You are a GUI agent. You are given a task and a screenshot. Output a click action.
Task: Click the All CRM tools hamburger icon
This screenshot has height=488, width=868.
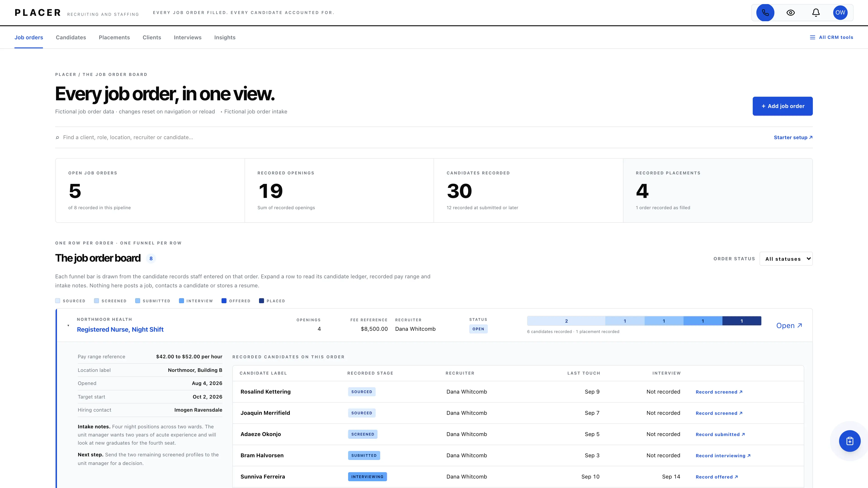[x=812, y=37]
